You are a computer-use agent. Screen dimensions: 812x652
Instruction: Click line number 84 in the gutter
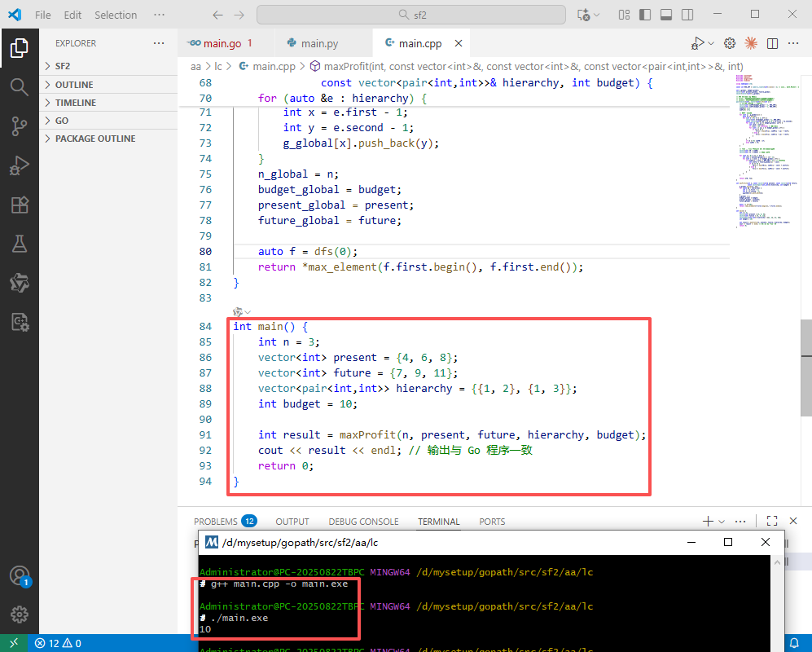[x=205, y=327]
